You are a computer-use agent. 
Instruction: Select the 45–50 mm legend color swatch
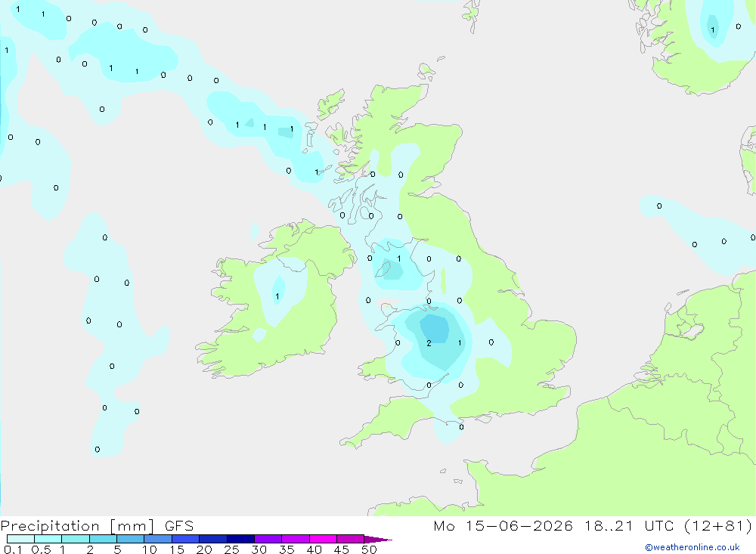click(351, 539)
